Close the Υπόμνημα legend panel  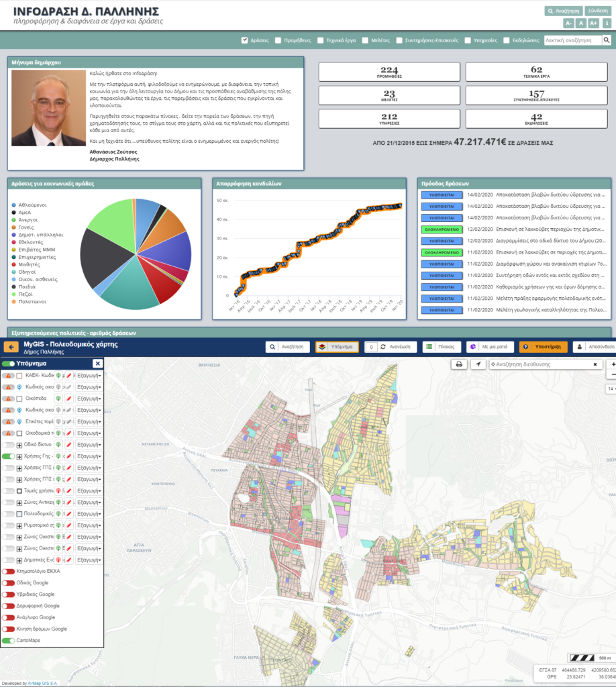[x=97, y=364]
